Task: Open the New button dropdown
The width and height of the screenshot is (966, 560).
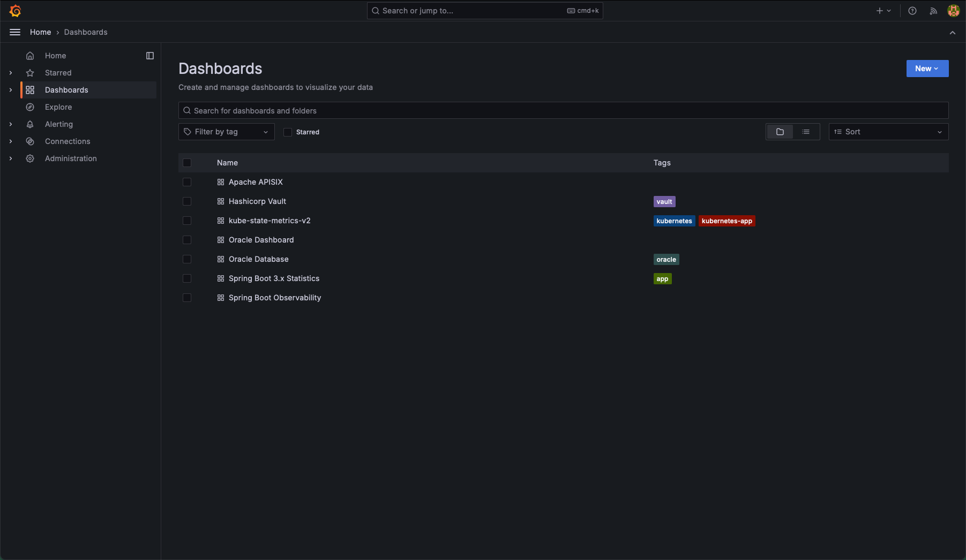Action: 927,69
